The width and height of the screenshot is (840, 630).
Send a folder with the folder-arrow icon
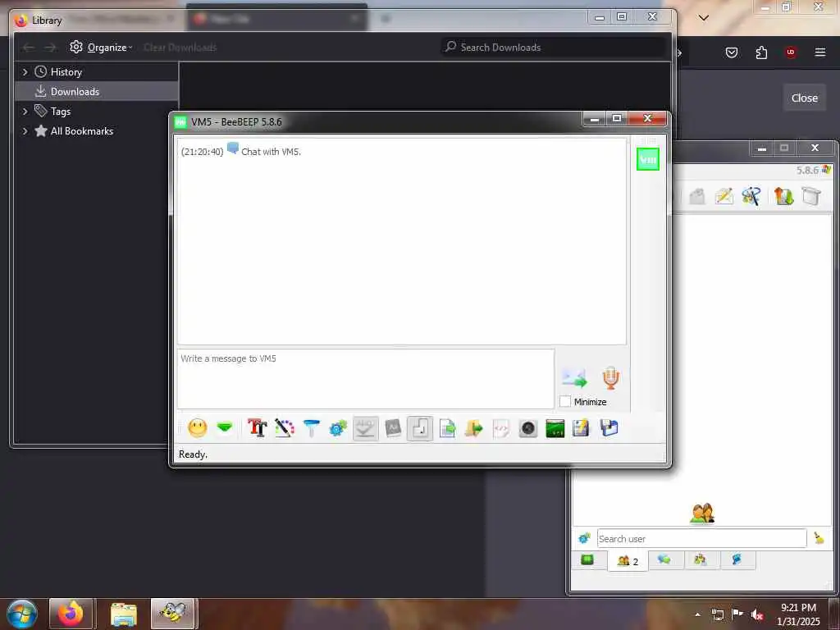tap(473, 428)
